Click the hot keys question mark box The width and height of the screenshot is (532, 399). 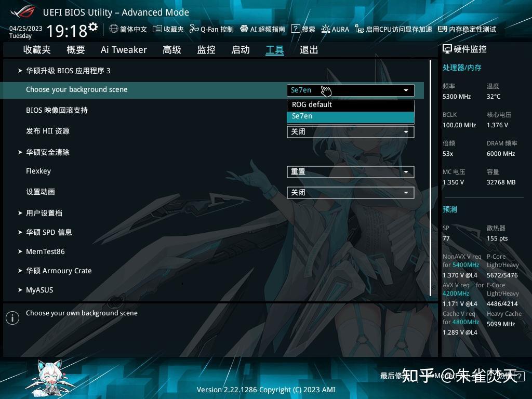coord(519,376)
